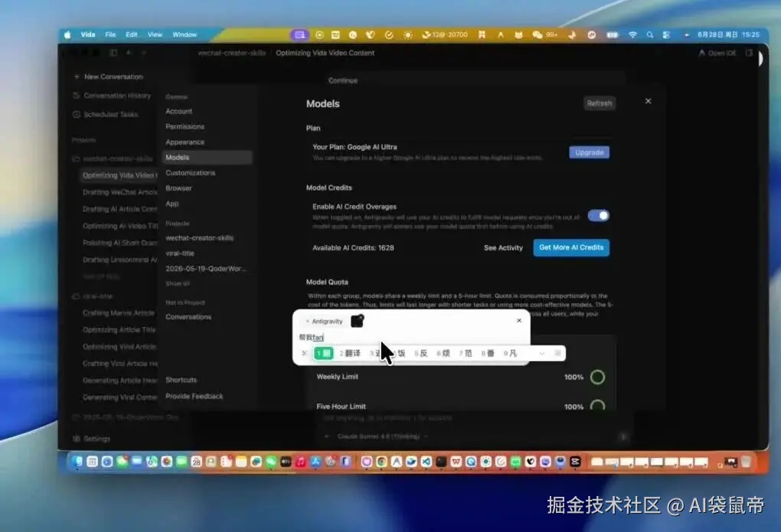Click Get More AI Credits
Viewport: 781px width, 532px height.
click(571, 247)
